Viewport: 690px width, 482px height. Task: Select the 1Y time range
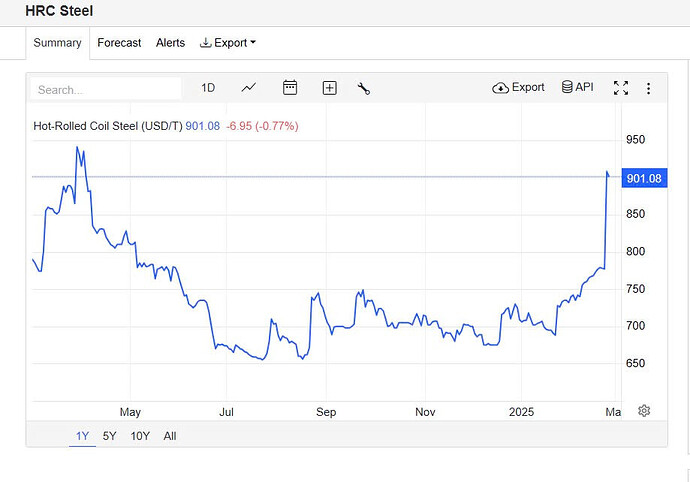(82, 436)
